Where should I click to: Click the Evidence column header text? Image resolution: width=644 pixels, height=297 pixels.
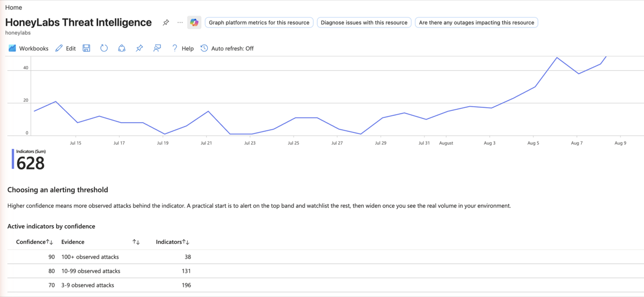73,242
